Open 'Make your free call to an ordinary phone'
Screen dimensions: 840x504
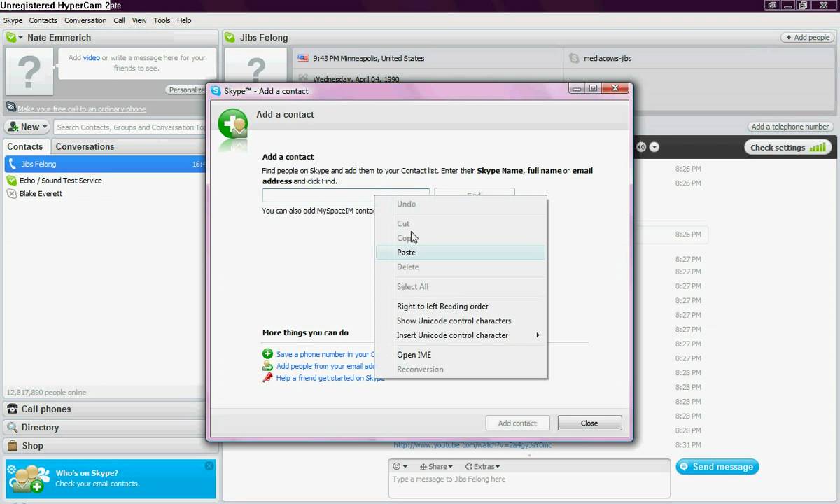click(82, 108)
